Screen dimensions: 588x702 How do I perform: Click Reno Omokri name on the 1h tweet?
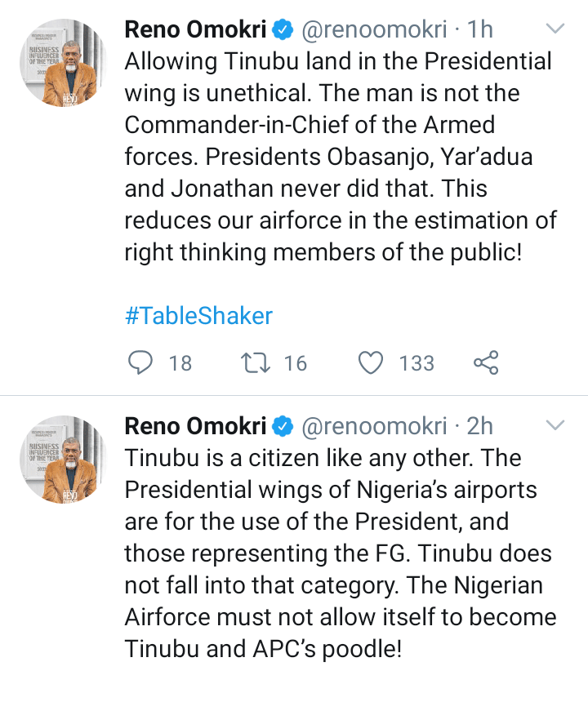195,30
